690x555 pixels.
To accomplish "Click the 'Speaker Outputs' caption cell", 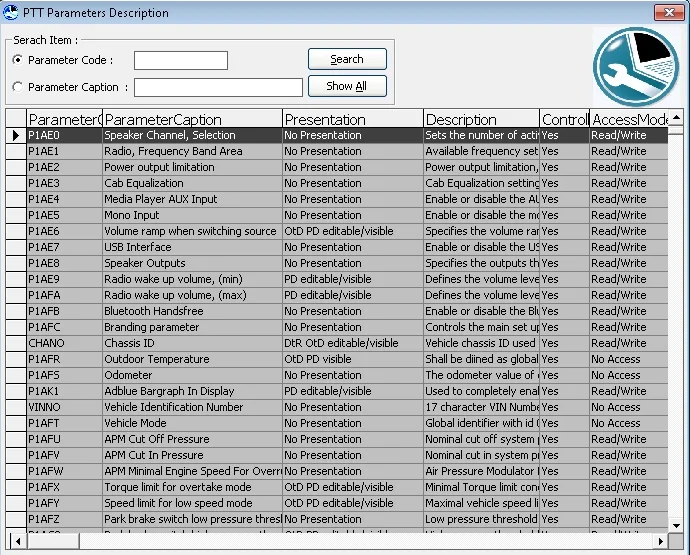I will (x=192, y=263).
